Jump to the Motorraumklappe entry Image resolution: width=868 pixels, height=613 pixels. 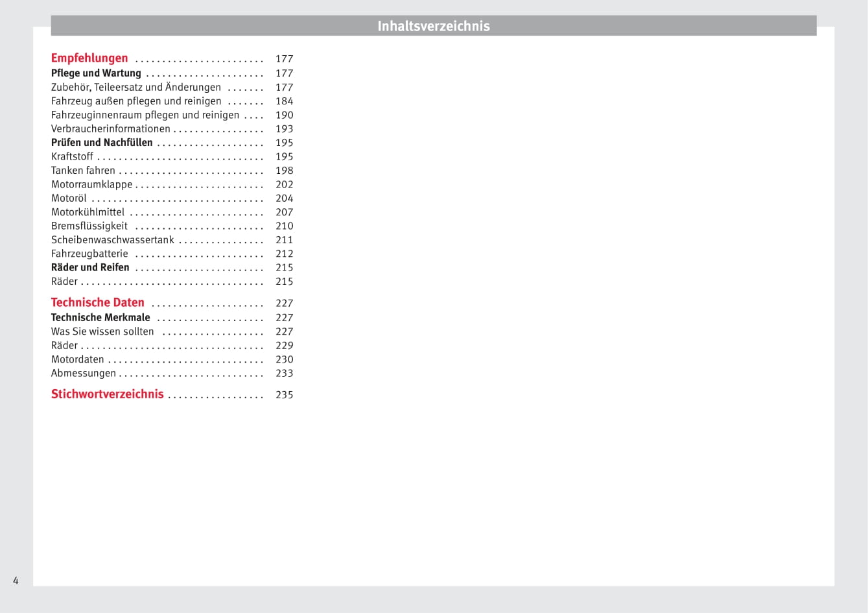91,184
